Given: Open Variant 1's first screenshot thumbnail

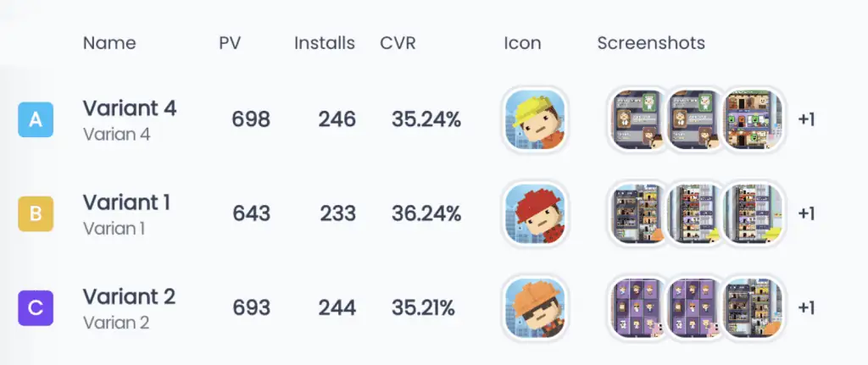Looking at the screenshot, I should 637,213.
